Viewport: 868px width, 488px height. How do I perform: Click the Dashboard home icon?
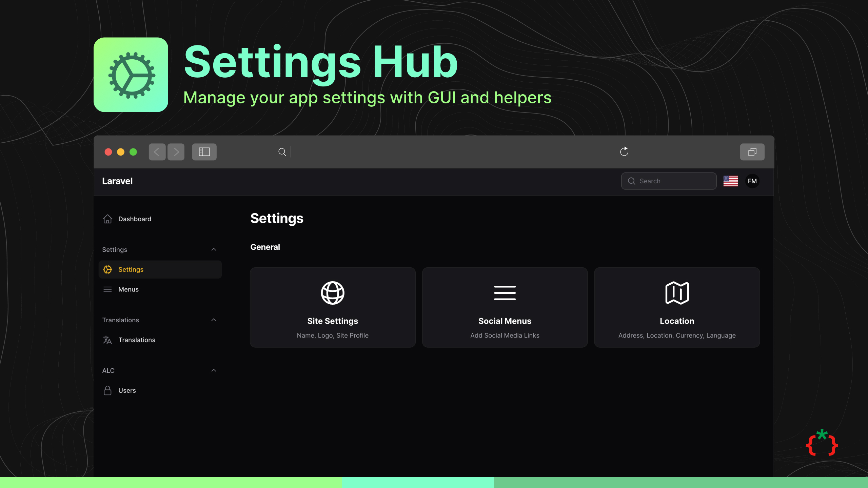(x=107, y=219)
